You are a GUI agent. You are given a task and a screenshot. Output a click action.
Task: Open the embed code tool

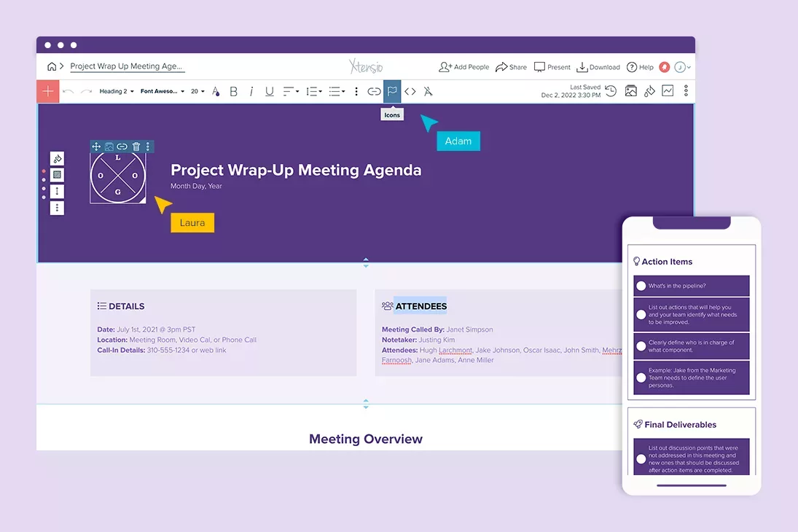410,91
